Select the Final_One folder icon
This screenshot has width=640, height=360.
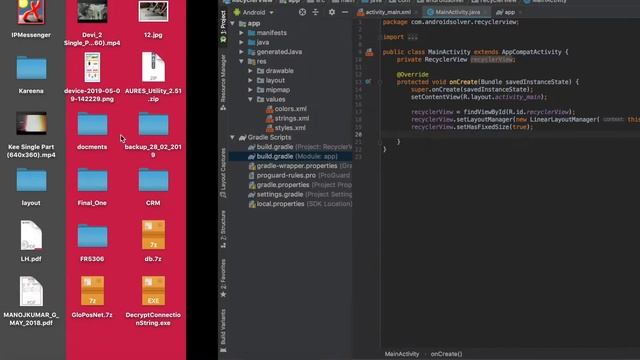click(92, 180)
